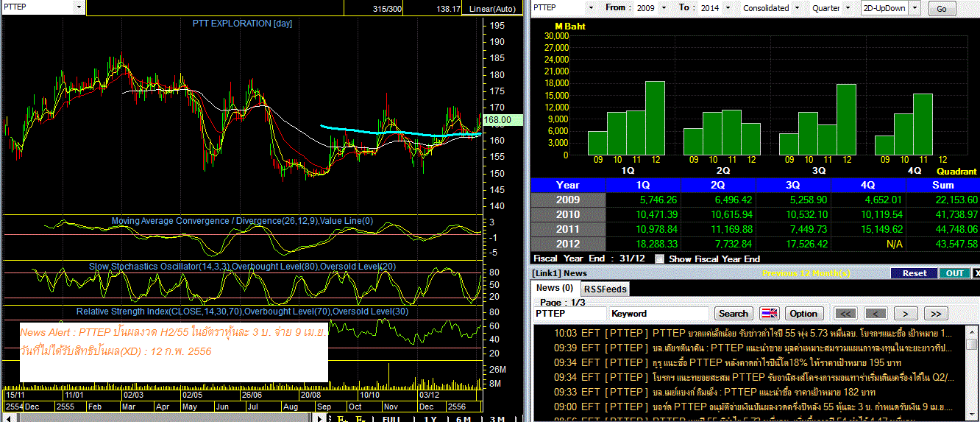
Task: Go to previous news page (<)
Action: [x=876, y=314]
